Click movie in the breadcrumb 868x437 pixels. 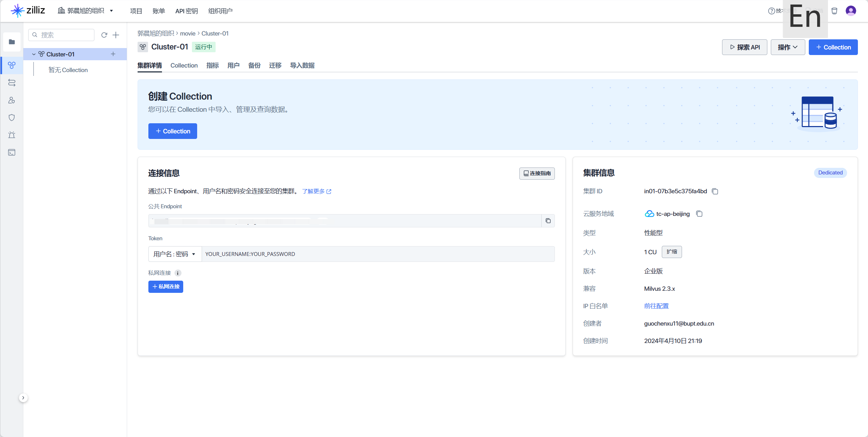[188, 33]
